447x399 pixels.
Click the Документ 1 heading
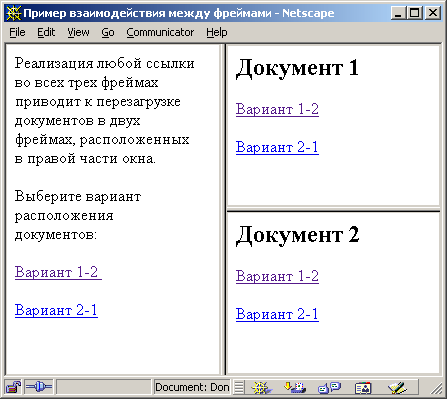coord(297,68)
